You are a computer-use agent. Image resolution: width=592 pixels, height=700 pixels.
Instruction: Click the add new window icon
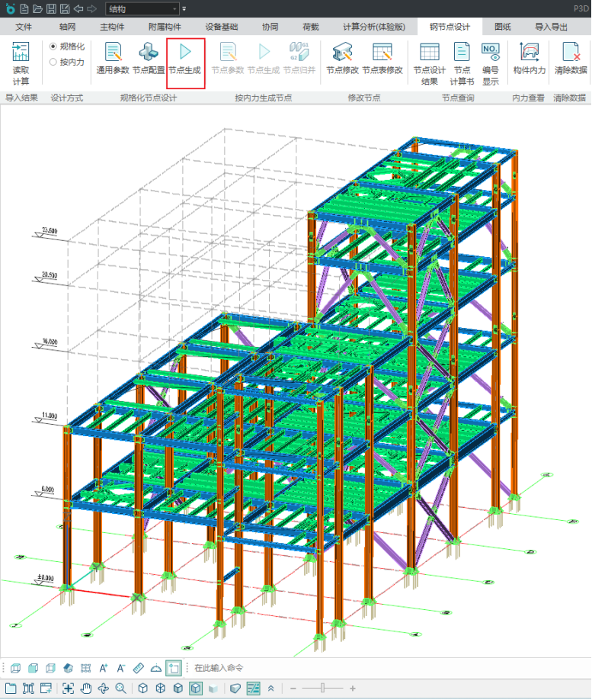(x=46, y=689)
